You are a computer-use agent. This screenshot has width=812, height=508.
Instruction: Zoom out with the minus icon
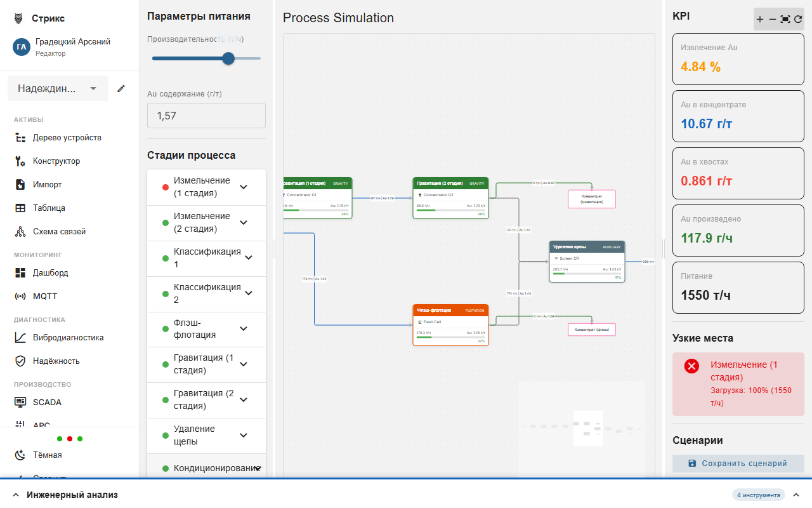[772, 19]
